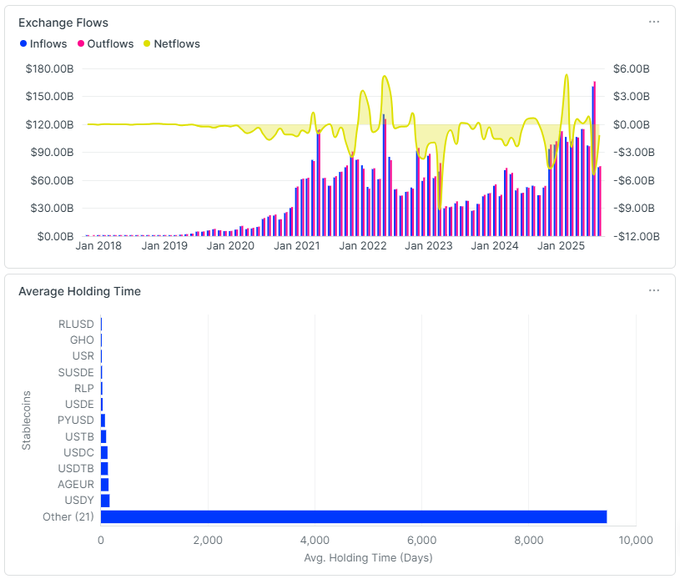The width and height of the screenshot is (680, 579).
Task: Click the blue Inflows legend dot
Action: point(23,43)
